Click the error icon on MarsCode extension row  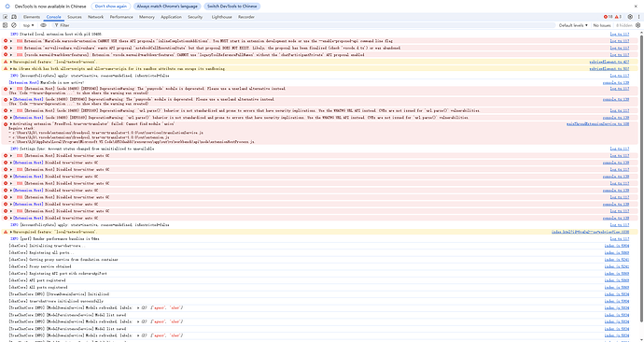[6, 41]
